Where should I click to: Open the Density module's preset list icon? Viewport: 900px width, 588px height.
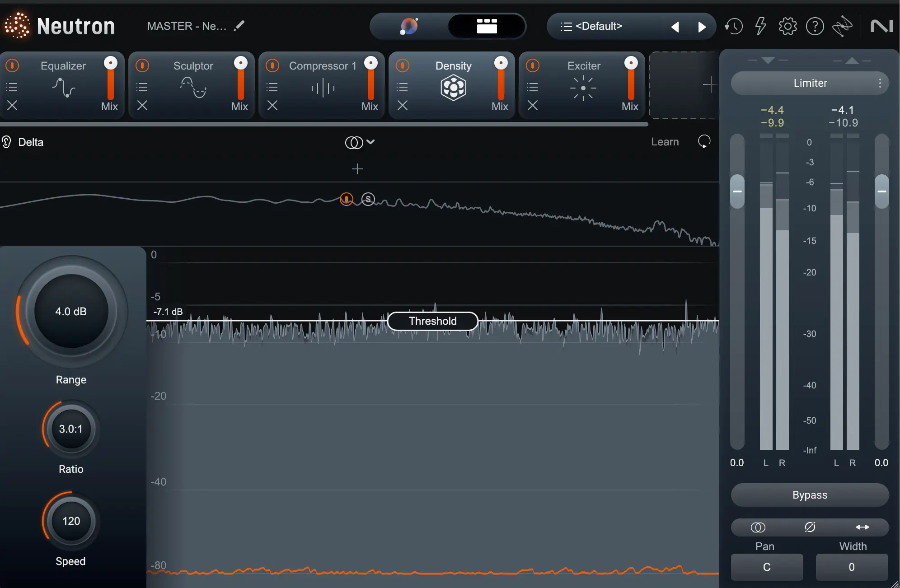403,87
